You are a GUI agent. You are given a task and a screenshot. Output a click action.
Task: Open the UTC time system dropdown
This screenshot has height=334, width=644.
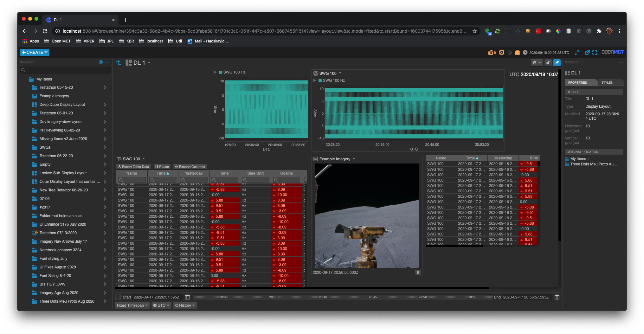[161, 305]
